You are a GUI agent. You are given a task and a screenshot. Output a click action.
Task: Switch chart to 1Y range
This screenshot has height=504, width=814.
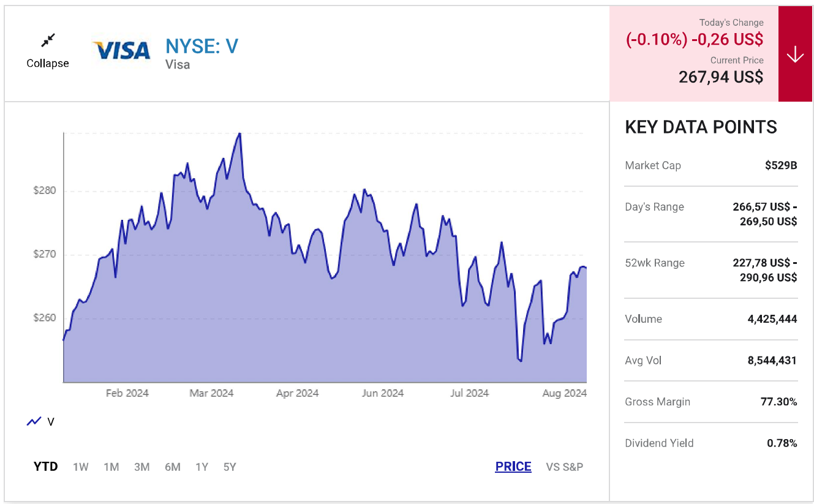click(202, 467)
